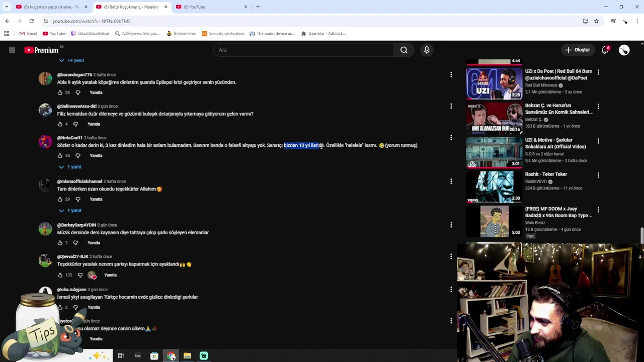Open options menu for @BerkaySarpAYDIN's comment
This screenshot has height=362, width=644.
[x=451, y=225]
